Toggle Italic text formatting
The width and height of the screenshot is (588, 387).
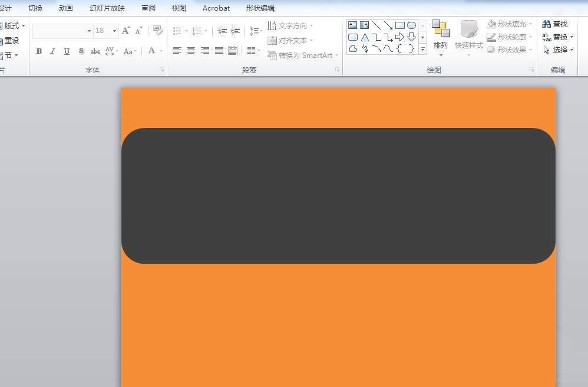(x=52, y=51)
